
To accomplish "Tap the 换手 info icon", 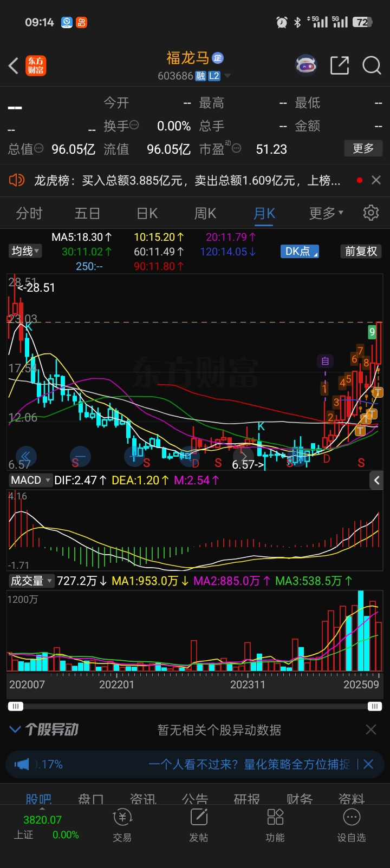I will [134, 125].
